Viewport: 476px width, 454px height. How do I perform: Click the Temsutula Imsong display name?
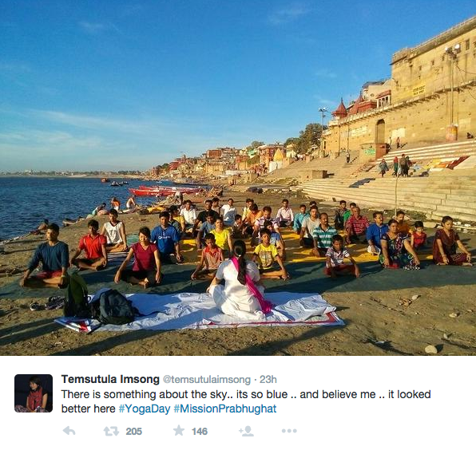pos(110,379)
